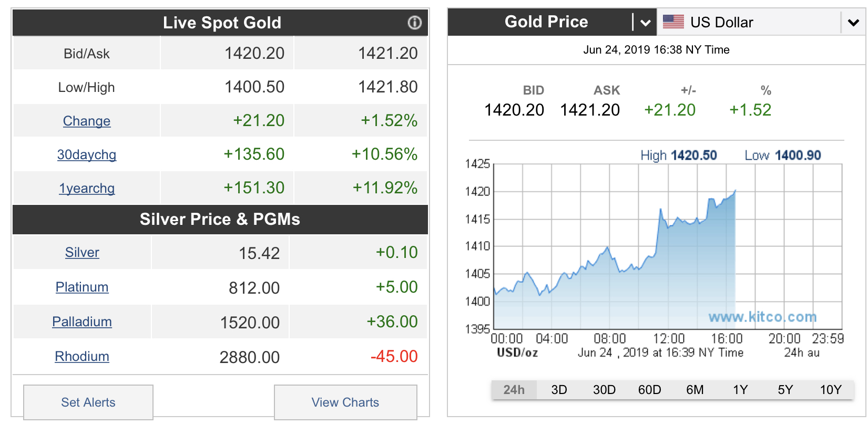The width and height of the screenshot is (868, 435).
Task: Click the US flag icon
Action: pos(673,22)
